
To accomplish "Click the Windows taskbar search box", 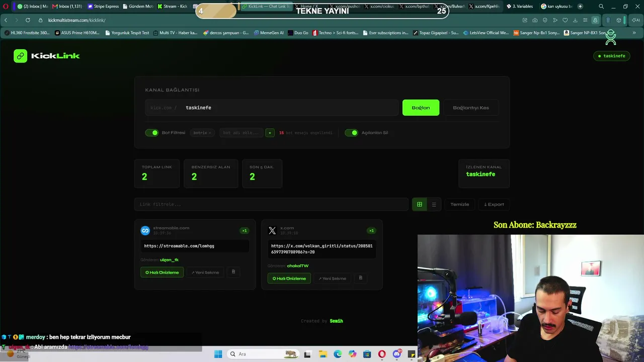I will pos(262,354).
